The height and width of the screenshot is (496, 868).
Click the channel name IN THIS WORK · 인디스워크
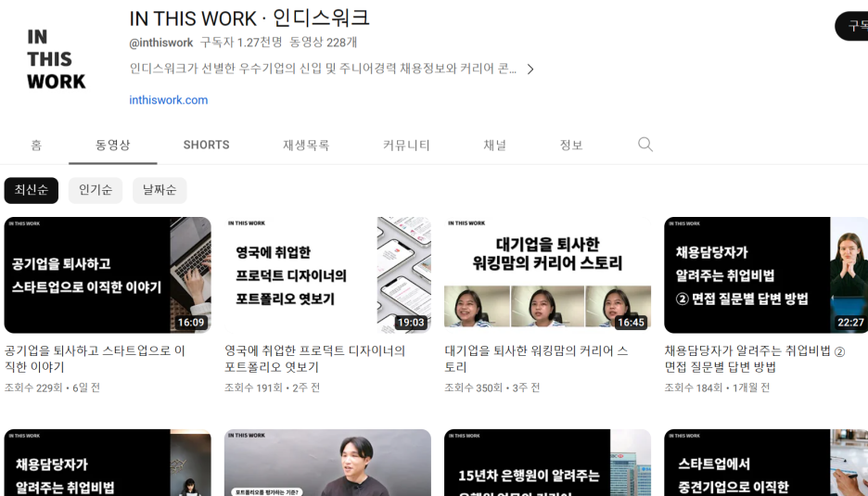click(x=249, y=19)
